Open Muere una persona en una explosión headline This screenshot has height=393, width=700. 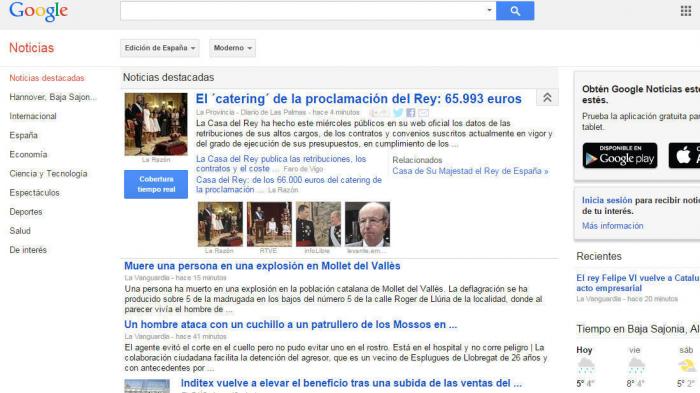tap(262, 266)
